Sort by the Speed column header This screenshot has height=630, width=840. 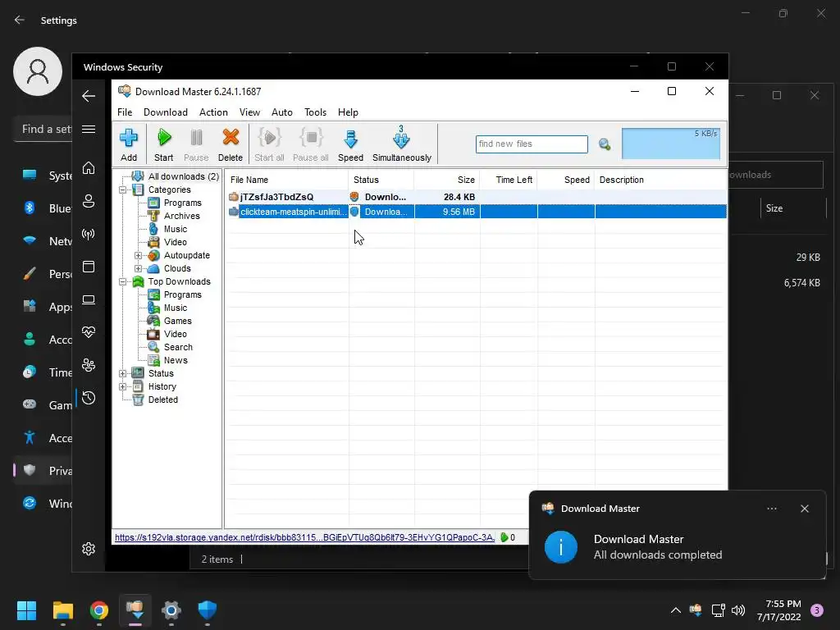click(566, 180)
